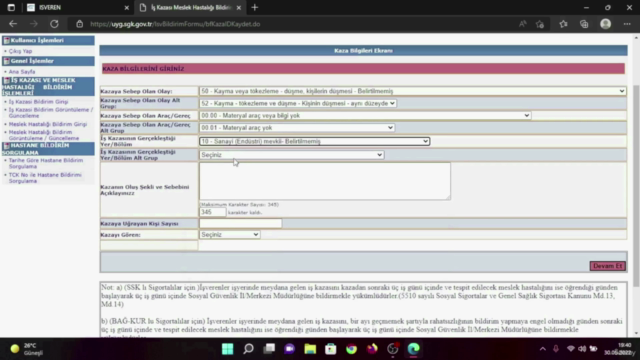Open a new browser tab
The image size is (640, 360).
(255, 7)
